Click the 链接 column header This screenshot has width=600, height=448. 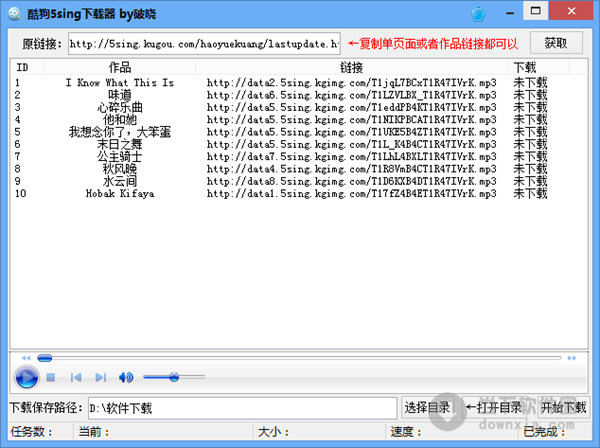(351, 67)
